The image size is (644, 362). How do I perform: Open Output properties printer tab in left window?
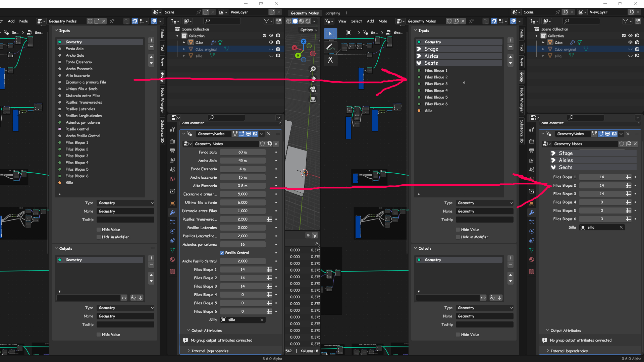click(x=172, y=151)
